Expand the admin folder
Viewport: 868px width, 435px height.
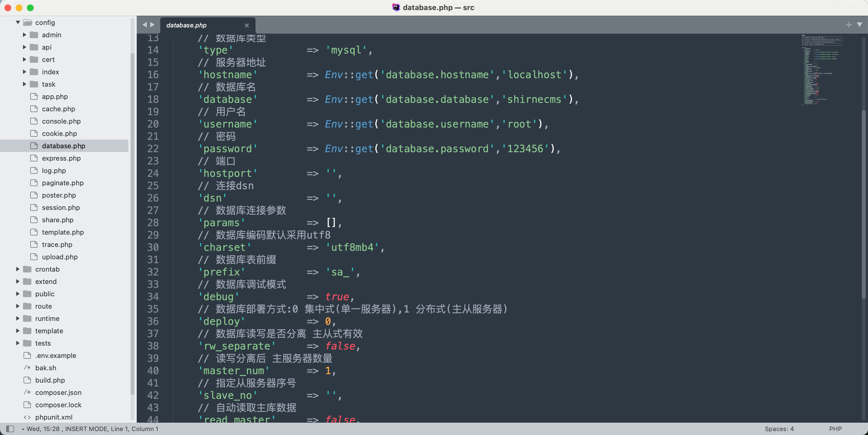point(24,35)
